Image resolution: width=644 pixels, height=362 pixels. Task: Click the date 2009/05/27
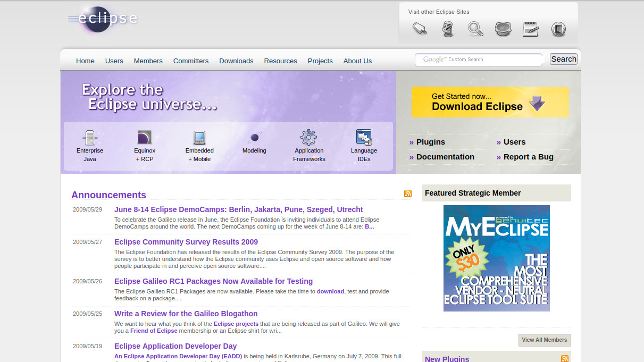click(87, 242)
